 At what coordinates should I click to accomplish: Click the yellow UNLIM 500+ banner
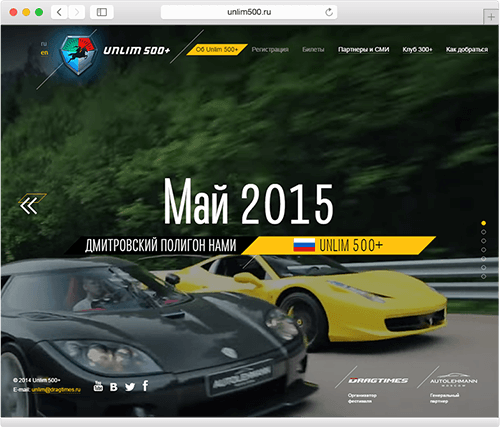point(338,245)
